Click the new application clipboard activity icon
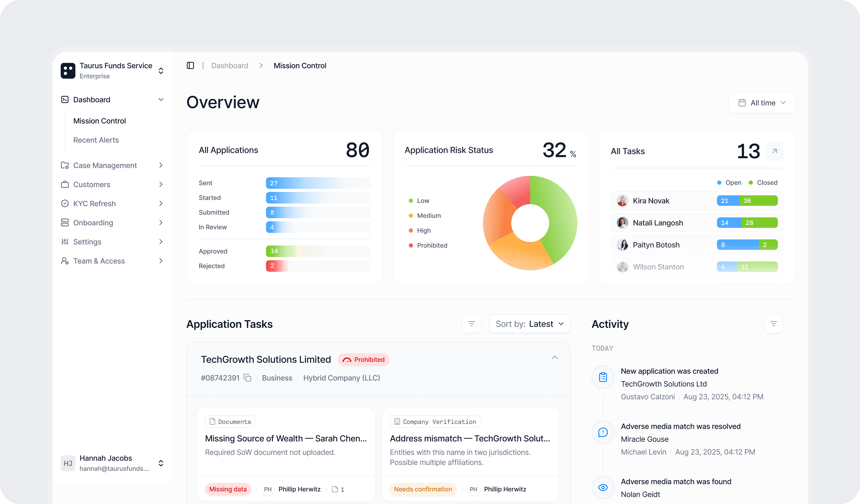Viewport: 860px width, 504px height. (x=603, y=377)
